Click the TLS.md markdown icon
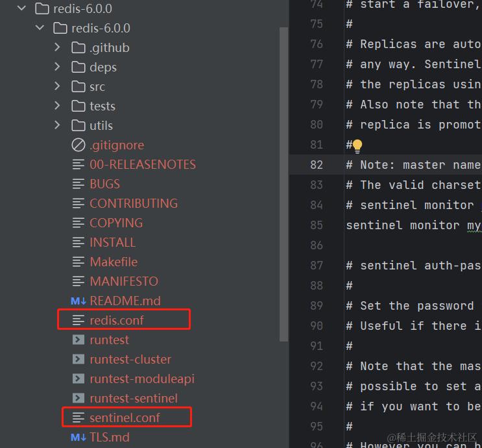Viewport: 482px width, 448px height. coord(78,437)
